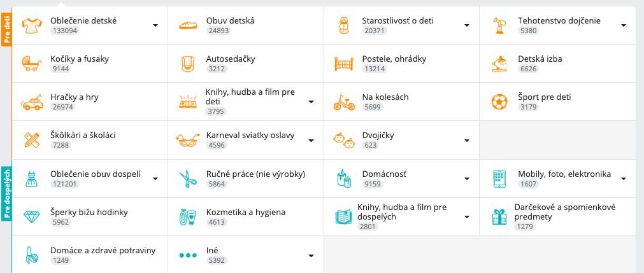Select the soccer ball icon for Šport pre deti
This screenshot has height=273, width=644.
coord(499,102)
